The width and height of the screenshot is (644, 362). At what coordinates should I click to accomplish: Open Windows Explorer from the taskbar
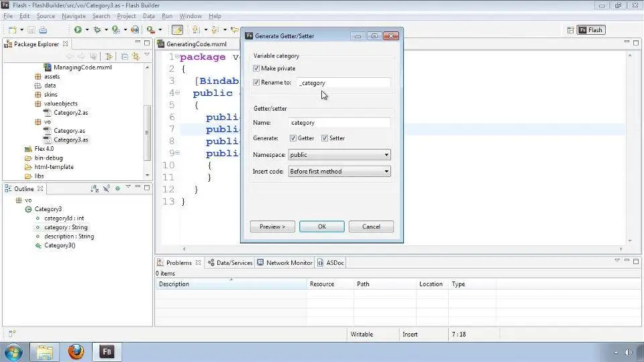[x=45, y=352]
